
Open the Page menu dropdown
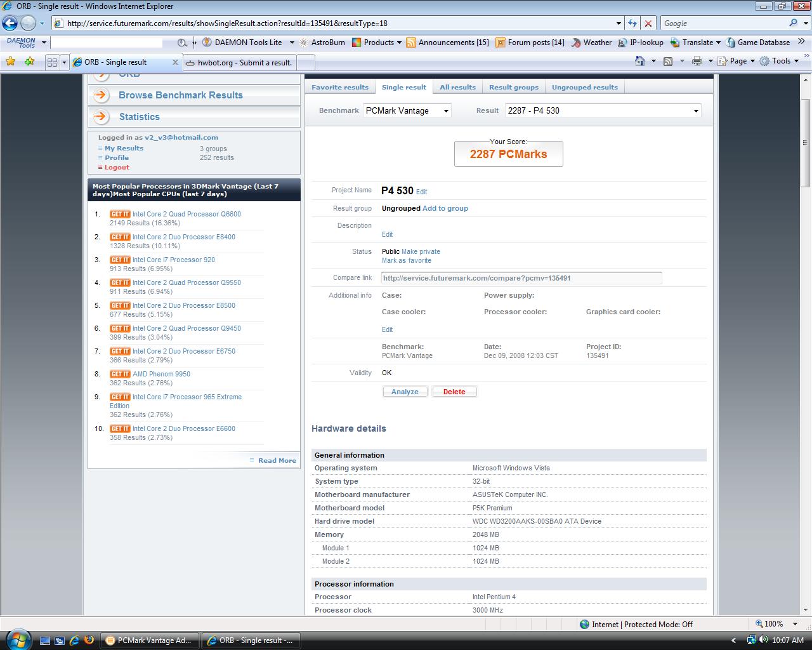coord(737,61)
